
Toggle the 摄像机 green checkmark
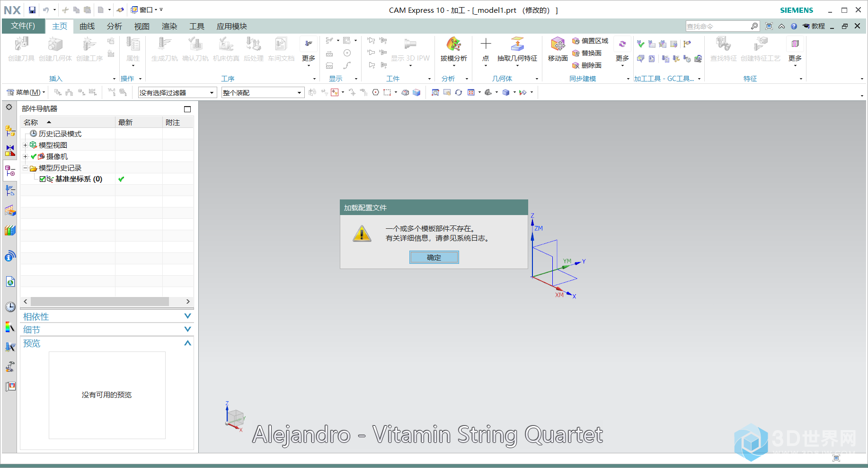34,156
